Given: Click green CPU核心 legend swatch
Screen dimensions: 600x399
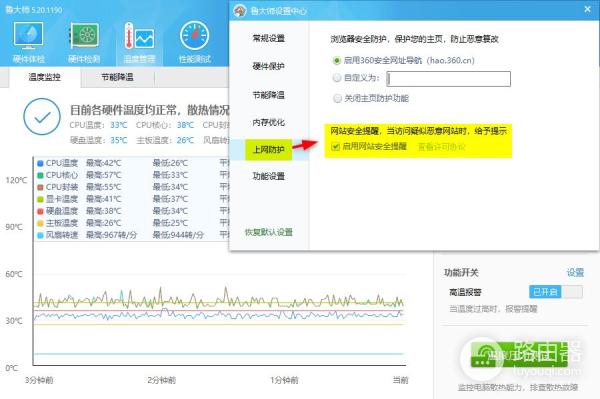Looking at the screenshot, I should [40, 175].
